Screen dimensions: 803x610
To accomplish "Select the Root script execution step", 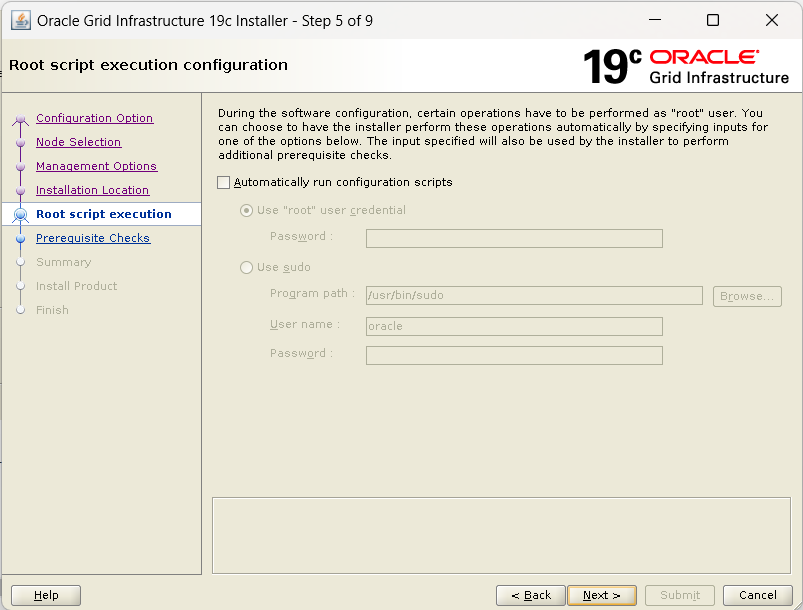I will pyautogui.click(x=103, y=214).
